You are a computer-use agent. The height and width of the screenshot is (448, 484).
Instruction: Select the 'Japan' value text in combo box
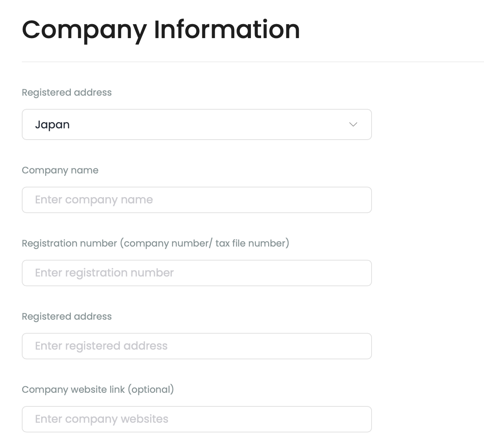[x=52, y=125]
